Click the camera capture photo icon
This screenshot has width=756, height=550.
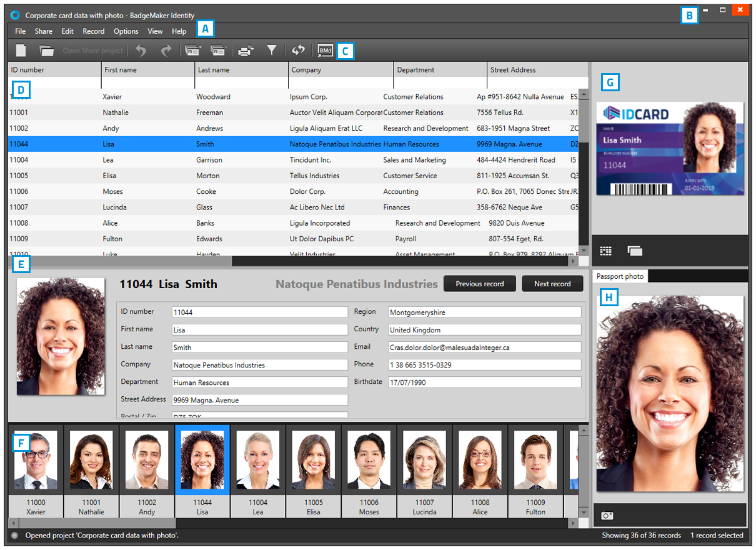click(607, 516)
